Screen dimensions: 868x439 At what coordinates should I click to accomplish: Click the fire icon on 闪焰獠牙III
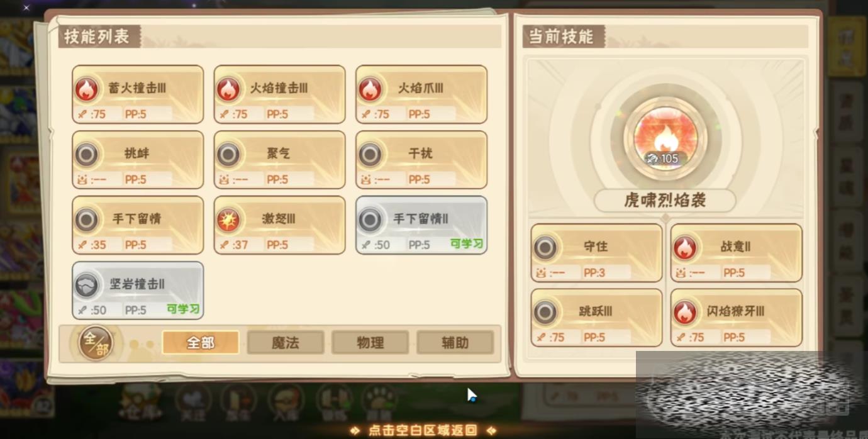coord(685,313)
